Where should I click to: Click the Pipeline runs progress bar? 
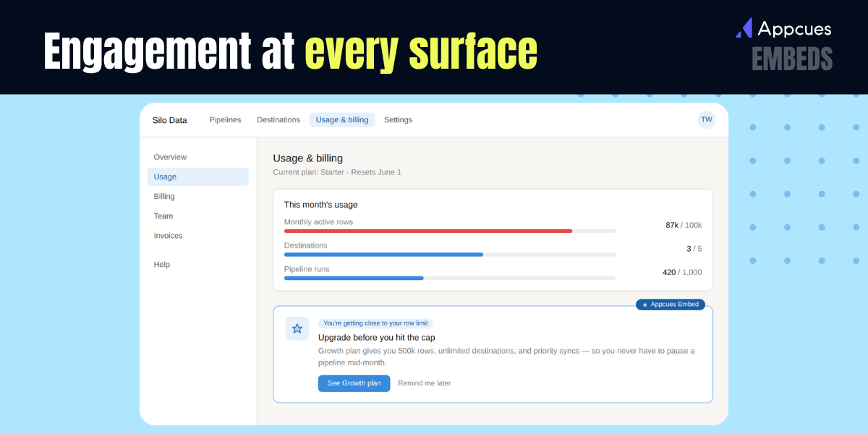coord(449,278)
